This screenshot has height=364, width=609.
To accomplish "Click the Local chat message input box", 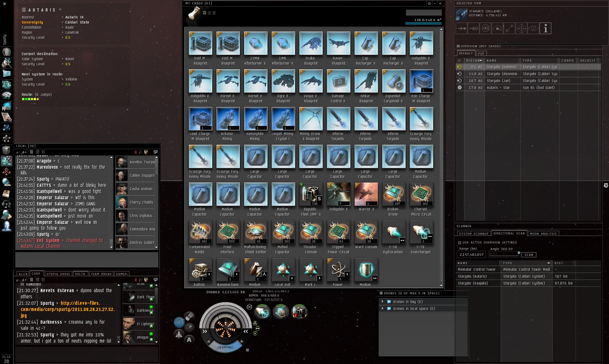I will coord(87,260).
